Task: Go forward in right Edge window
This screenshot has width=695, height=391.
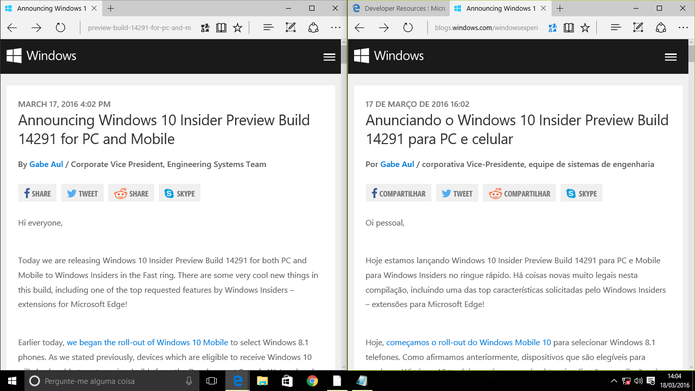Action: pos(384,27)
